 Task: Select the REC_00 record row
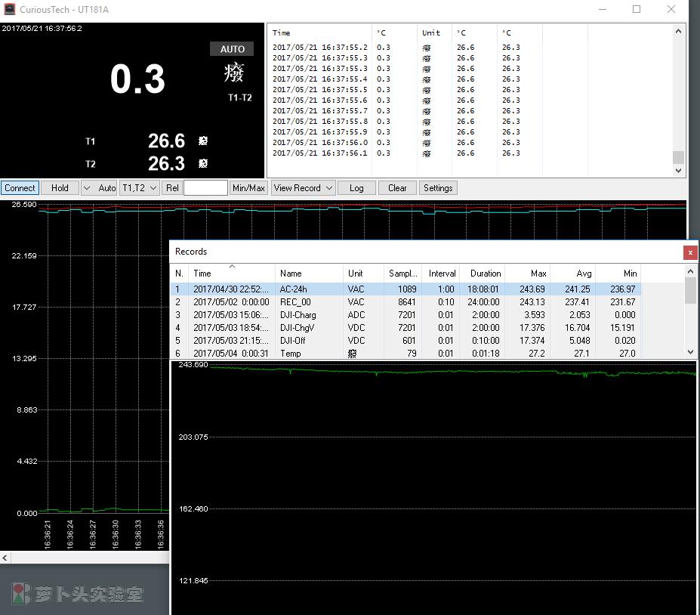294,302
